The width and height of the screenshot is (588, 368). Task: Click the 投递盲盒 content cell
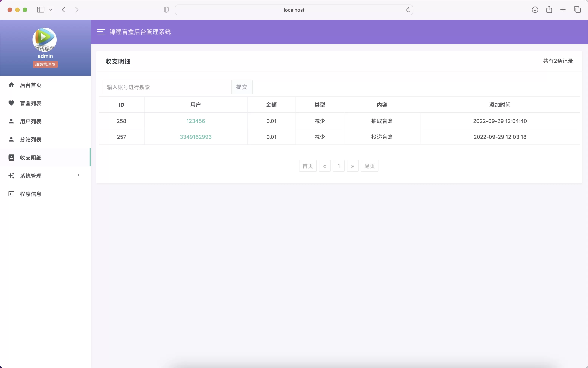(x=382, y=137)
